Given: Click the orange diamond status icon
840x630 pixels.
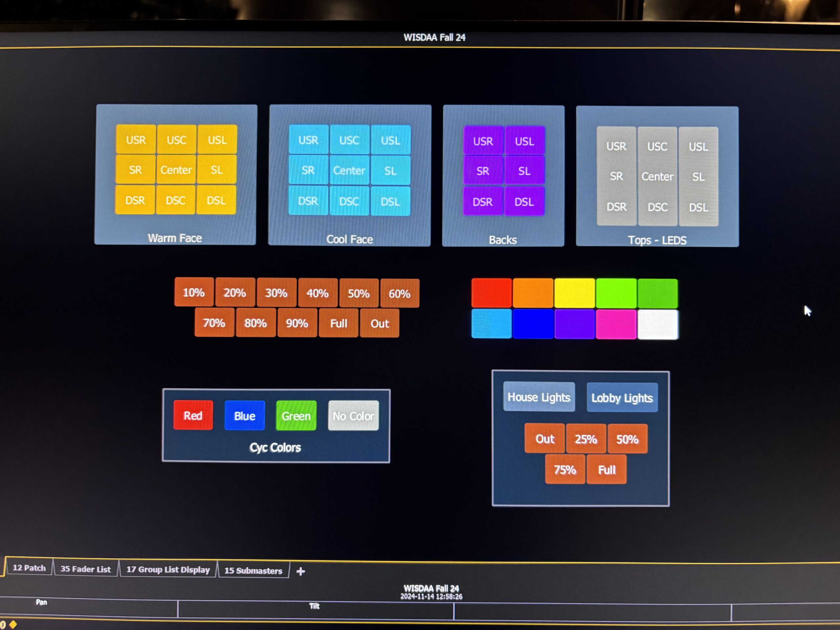Looking at the screenshot, I should (13, 624).
